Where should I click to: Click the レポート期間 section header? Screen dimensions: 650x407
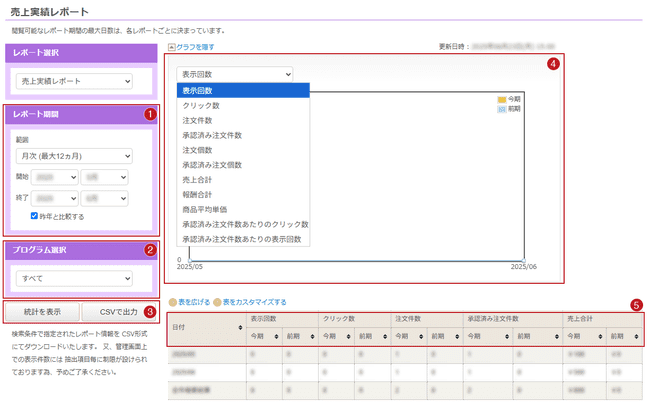(81, 114)
